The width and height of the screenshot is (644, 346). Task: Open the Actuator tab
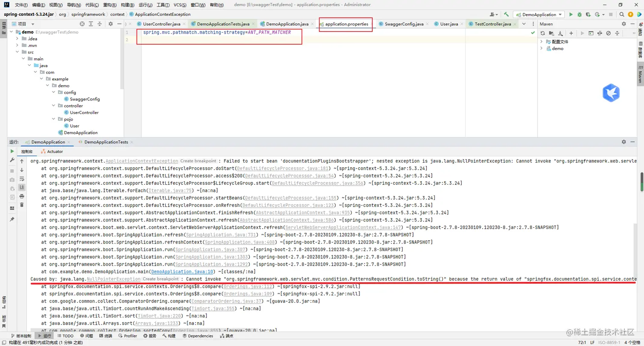[52, 152]
